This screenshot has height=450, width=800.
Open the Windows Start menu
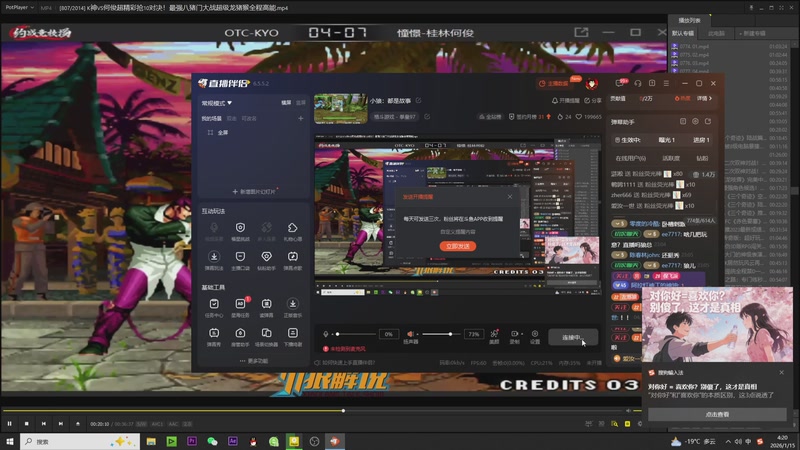9,441
